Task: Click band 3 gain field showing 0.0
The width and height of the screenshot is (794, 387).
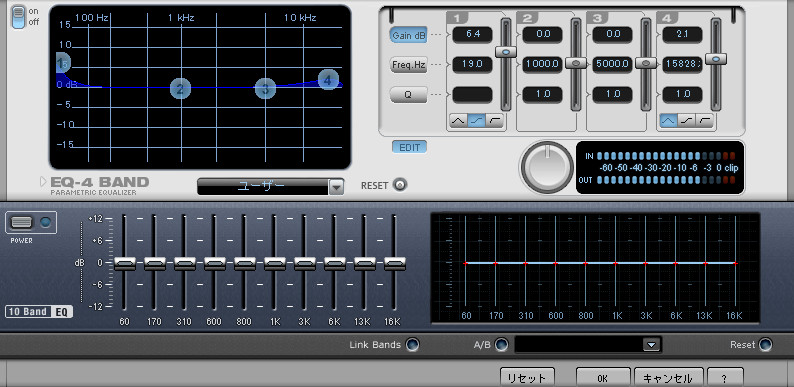Action: tap(612, 34)
